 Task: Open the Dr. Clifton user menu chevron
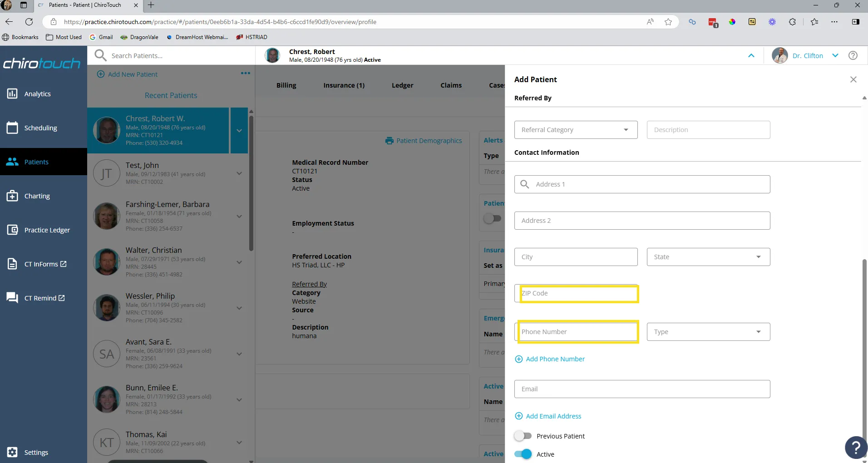click(835, 55)
